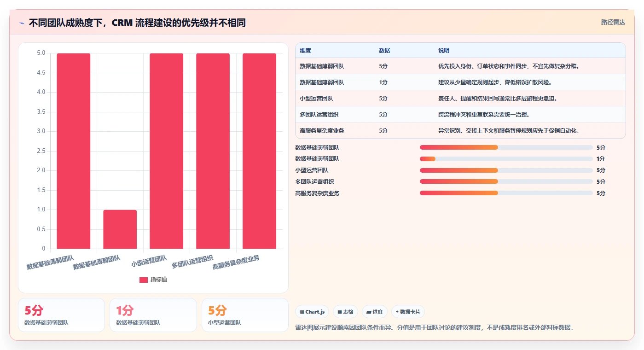
Task: Click the 高服务复杂度业务 cell in the table
Action: pos(322,131)
